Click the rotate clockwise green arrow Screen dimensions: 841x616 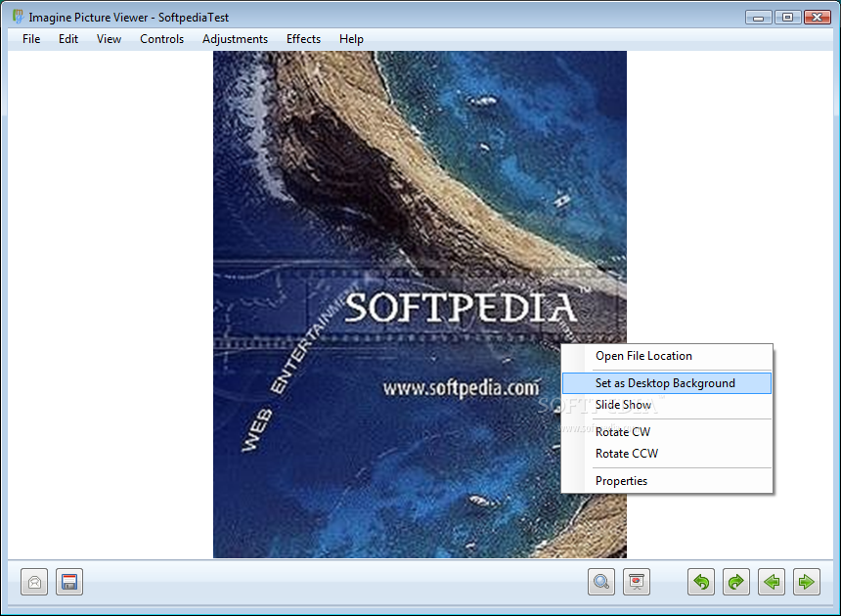coord(735,582)
